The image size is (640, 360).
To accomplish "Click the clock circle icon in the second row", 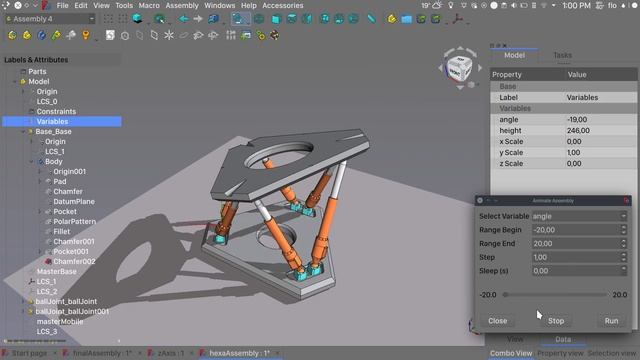I will [125, 36].
